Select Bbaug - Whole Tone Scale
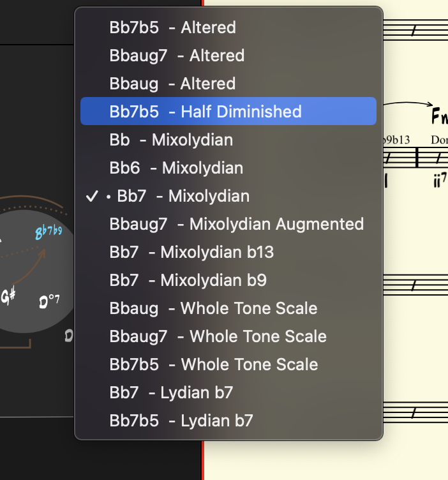This screenshot has width=448, height=480. (213, 308)
